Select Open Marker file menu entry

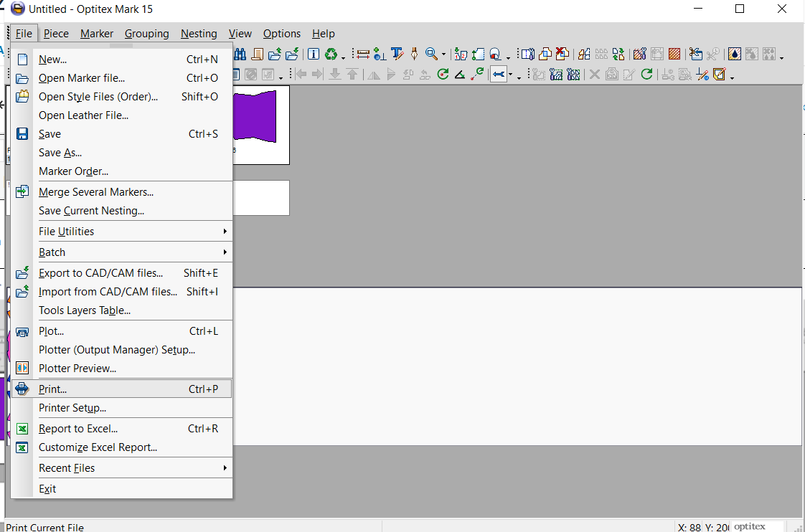pyautogui.click(x=122, y=78)
